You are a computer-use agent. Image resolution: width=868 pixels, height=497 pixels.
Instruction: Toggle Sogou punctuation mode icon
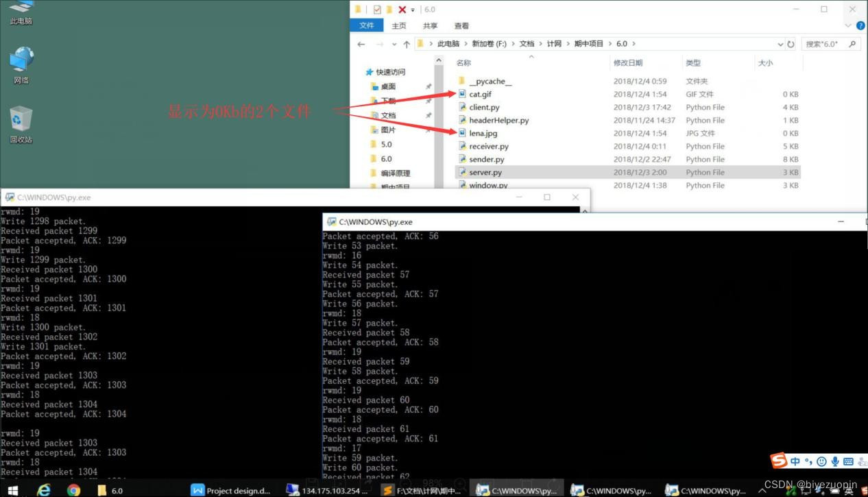[808, 461]
